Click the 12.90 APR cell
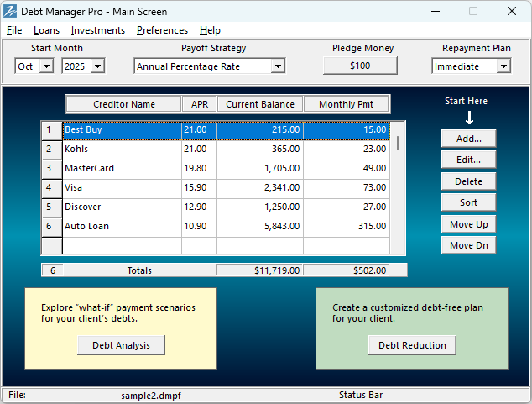 coord(199,208)
